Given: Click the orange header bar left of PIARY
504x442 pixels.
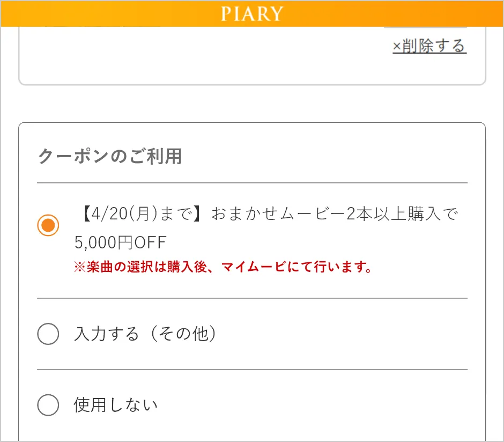Looking at the screenshot, I should 107,13.
